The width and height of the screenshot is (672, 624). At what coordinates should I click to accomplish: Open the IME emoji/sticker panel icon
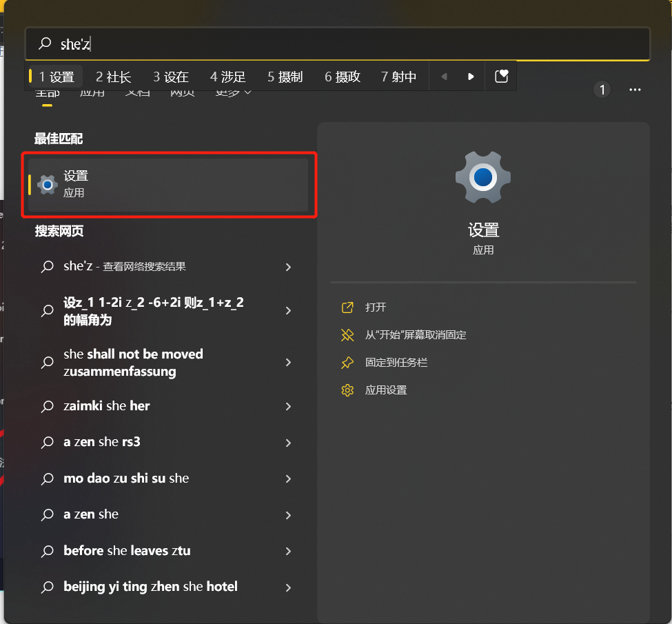501,77
